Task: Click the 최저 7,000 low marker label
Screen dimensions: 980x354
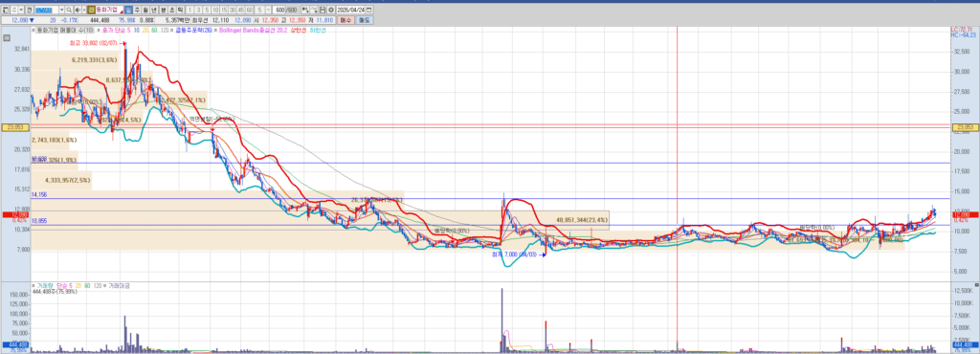Action: tap(514, 254)
